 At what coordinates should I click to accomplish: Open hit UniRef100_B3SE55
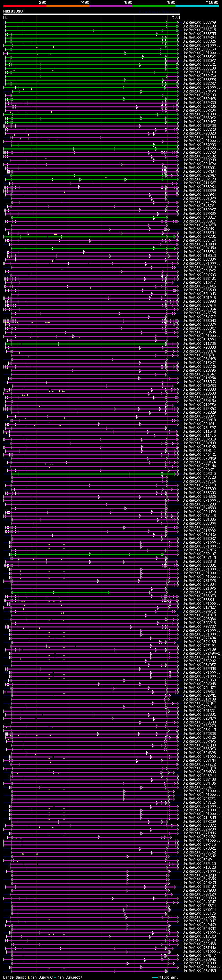click(199, 34)
